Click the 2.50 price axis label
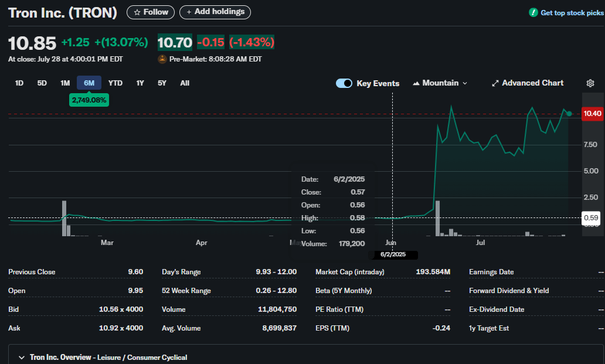This screenshot has height=364, width=605. click(x=591, y=197)
